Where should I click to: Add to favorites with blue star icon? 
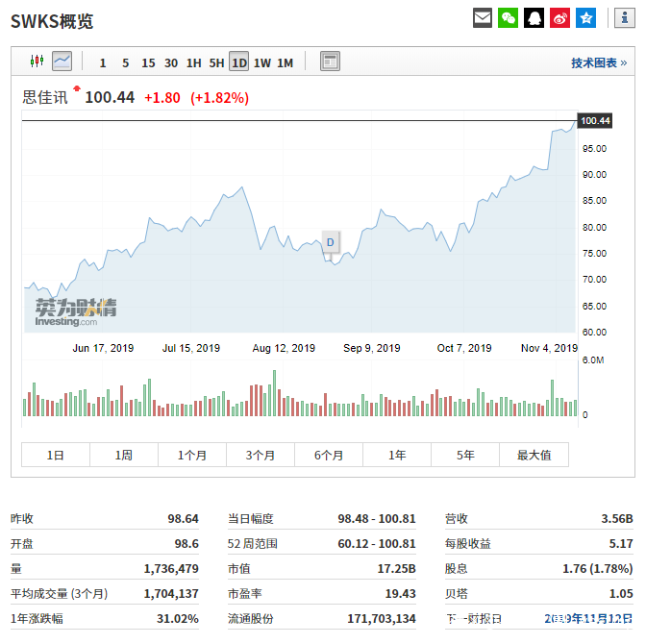pyautogui.click(x=585, y=17)
